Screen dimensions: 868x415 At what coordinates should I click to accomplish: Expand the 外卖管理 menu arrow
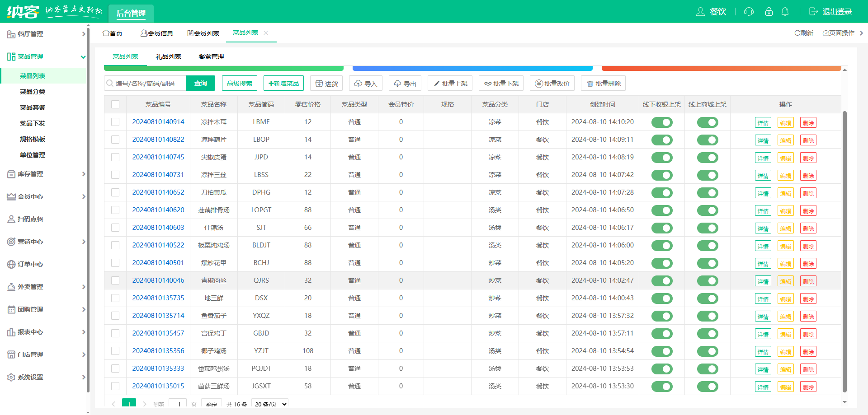[83, 287]
